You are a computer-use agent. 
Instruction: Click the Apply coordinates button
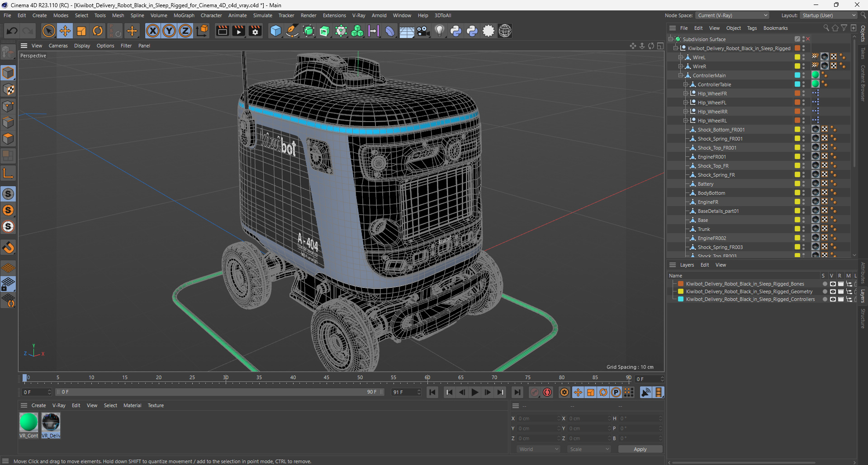(x=640, y=449)
